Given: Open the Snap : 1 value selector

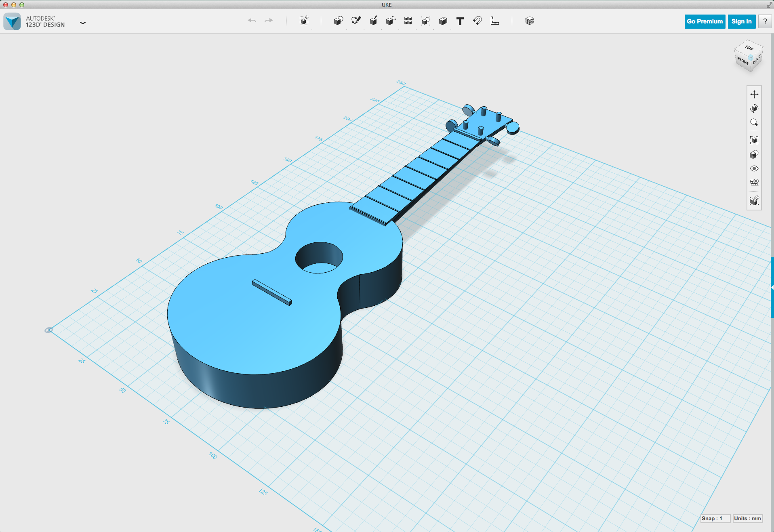Looking at the screenshot, I should coord(715,518).
